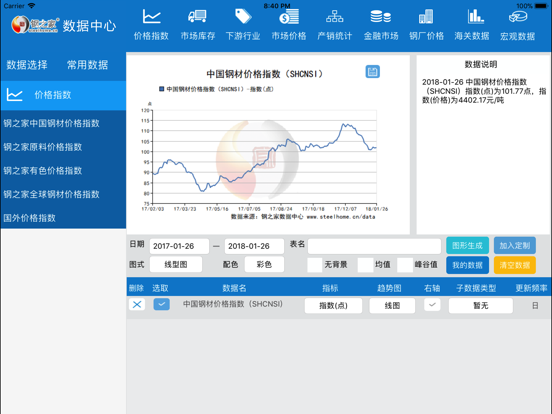Click the chart legend entry 中国钢材价格指数
This screenshot has height=414, width=552.
pos(216,89)
